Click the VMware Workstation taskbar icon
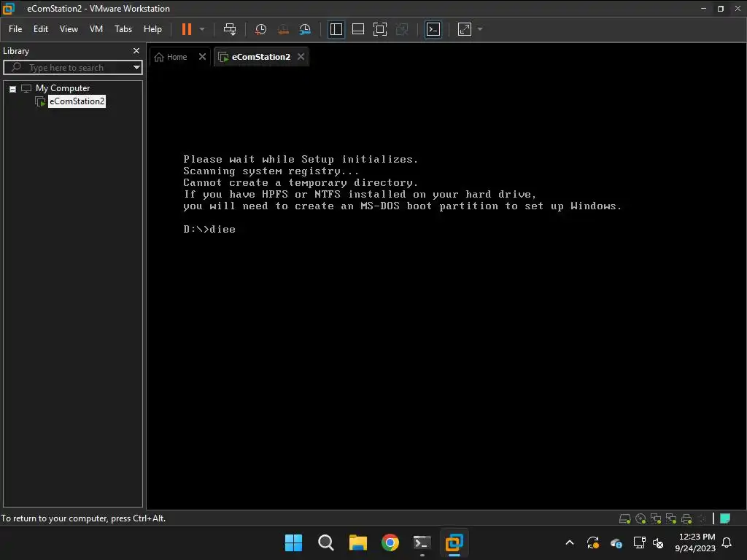Viewport: 747px width, 560px height. (x=454, y=542)
